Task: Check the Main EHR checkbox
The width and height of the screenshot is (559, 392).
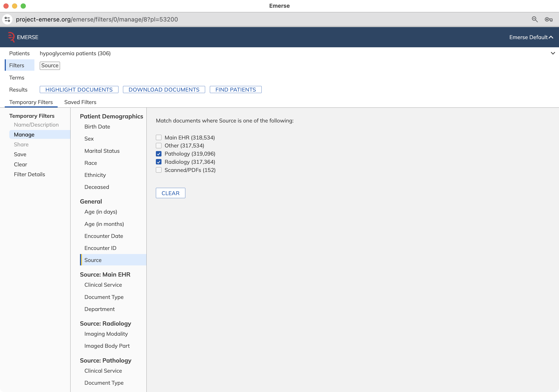Action: pos(159,138)
